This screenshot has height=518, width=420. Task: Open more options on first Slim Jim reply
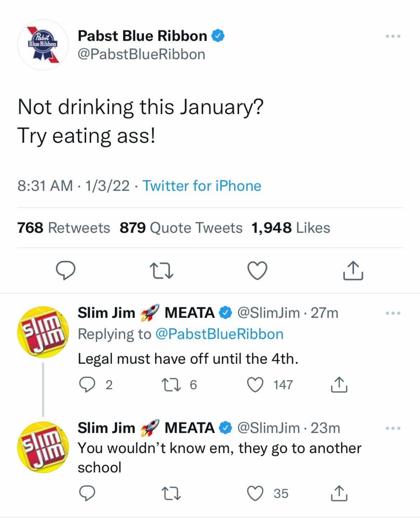[x=393, y=313]
